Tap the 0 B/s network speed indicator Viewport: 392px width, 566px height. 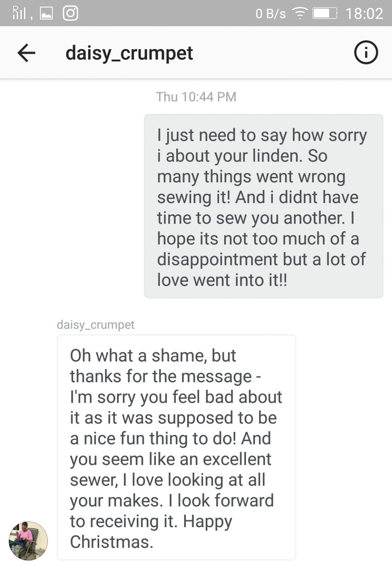pyautogui.click(x=271, y=14)
